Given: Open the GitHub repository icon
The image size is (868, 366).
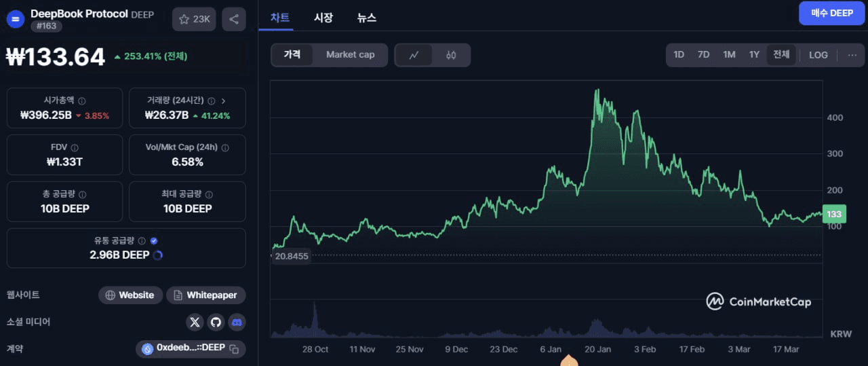Looking at the screenshot, I should tap(216, 322).
